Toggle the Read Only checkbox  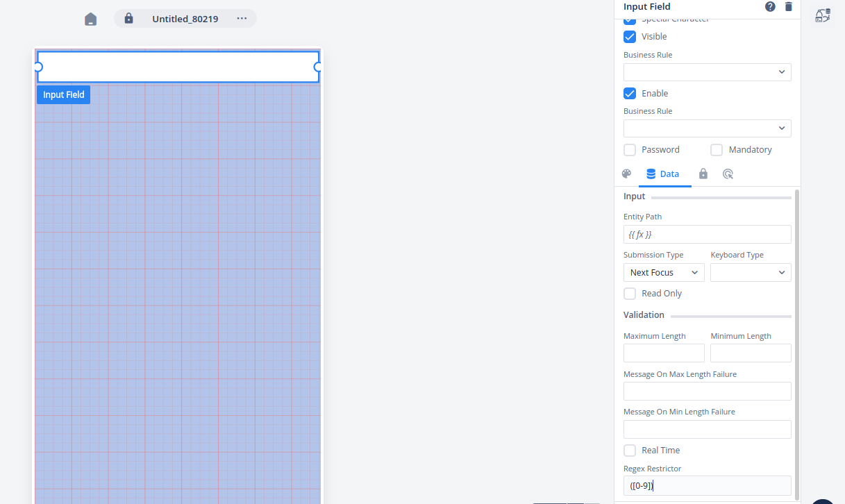pos(630,294)
